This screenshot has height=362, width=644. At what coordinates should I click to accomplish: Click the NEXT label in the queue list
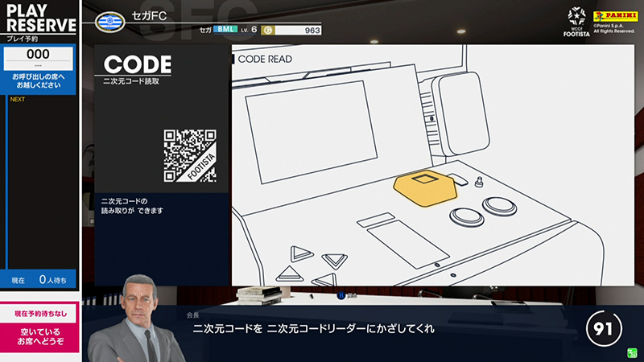click(17, 99)
